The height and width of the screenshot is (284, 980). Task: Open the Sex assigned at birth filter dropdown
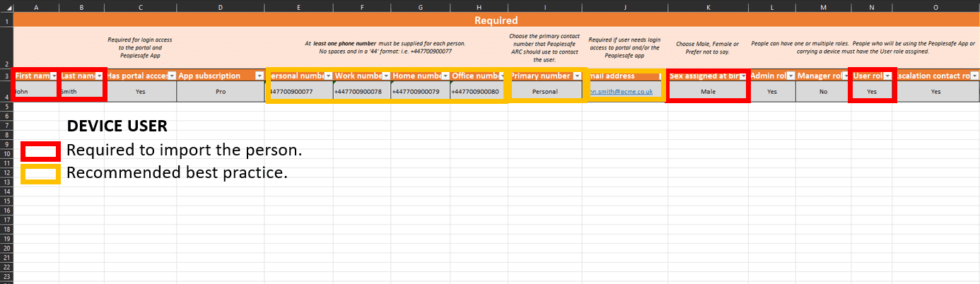(743, 76)
